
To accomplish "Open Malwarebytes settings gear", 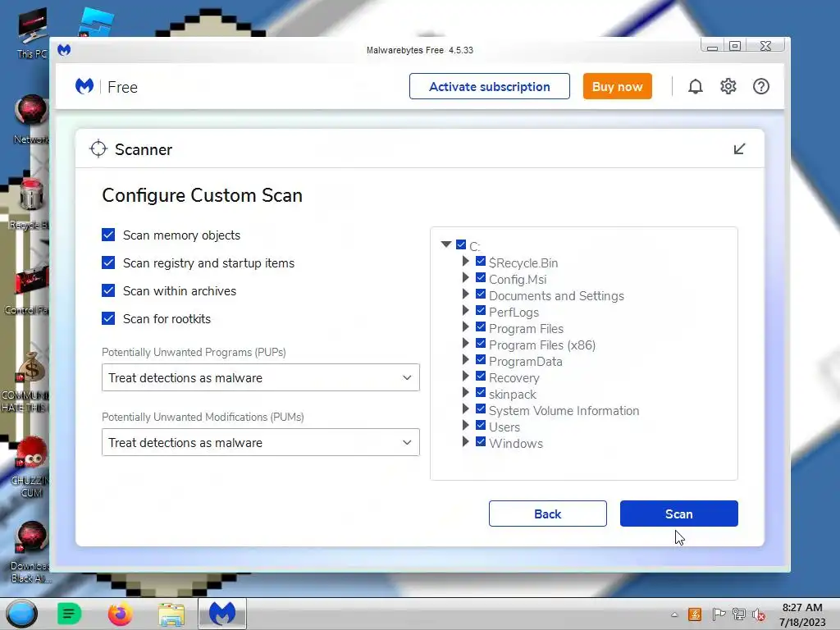I will 728,86.
